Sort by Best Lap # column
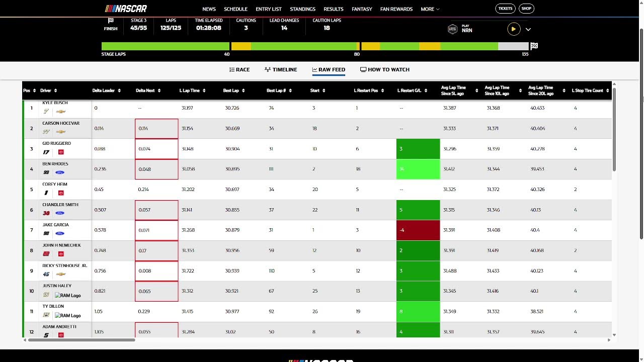 click(x=279, y=90)
